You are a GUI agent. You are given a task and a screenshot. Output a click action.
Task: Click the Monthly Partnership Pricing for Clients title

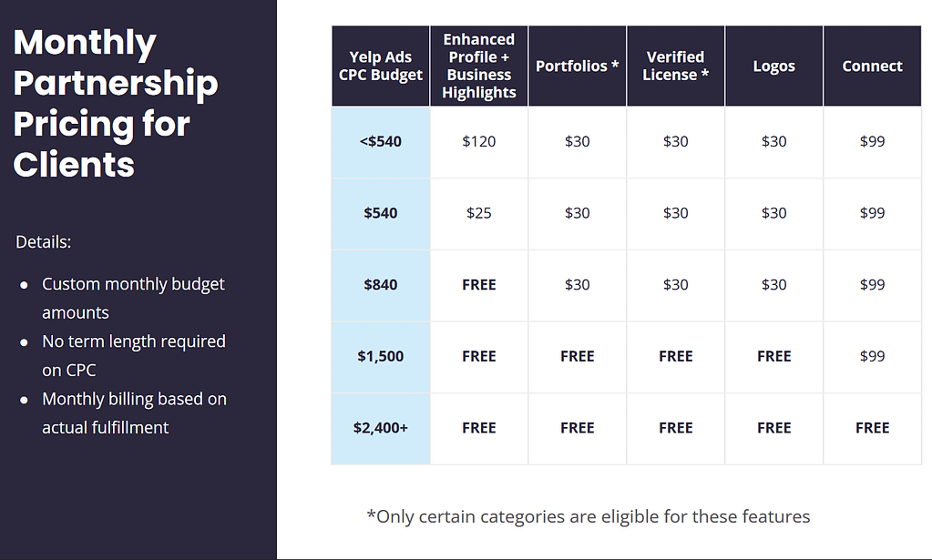tap(116, 103)
